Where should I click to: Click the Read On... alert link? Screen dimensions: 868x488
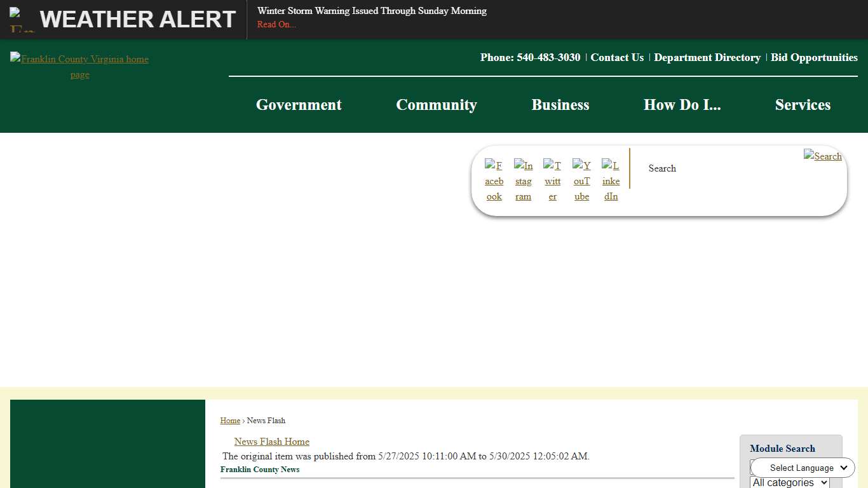pyautogui.click(x=276, y=25)
